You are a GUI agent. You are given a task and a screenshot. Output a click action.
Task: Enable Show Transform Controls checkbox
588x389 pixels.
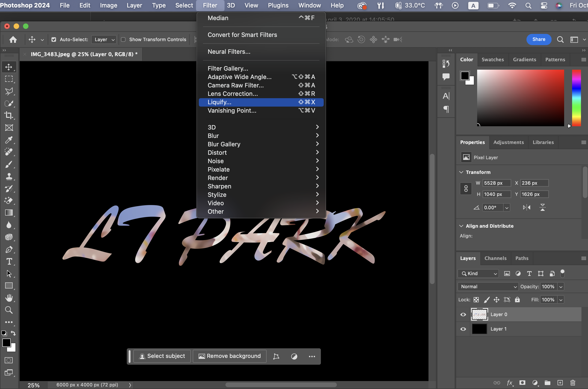[123, 40]
